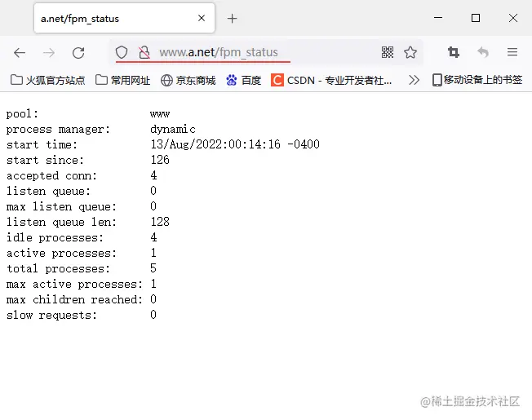532x420 pixels.
Task: Go back to the previous page
Action: pos(20,53)
